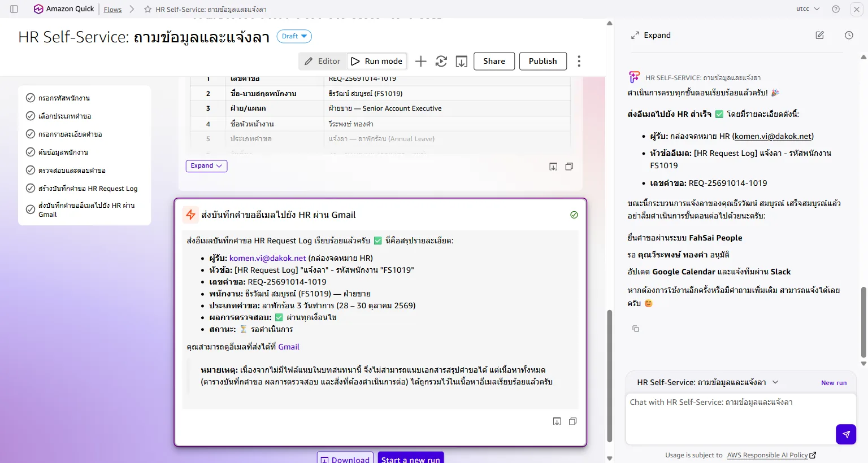Switch to Run mode
This screenshot has height=463, width=868.
376,61
